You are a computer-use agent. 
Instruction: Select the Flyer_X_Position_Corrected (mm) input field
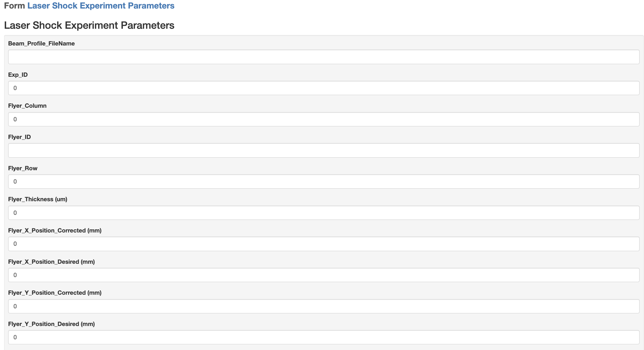click(324, 244)
